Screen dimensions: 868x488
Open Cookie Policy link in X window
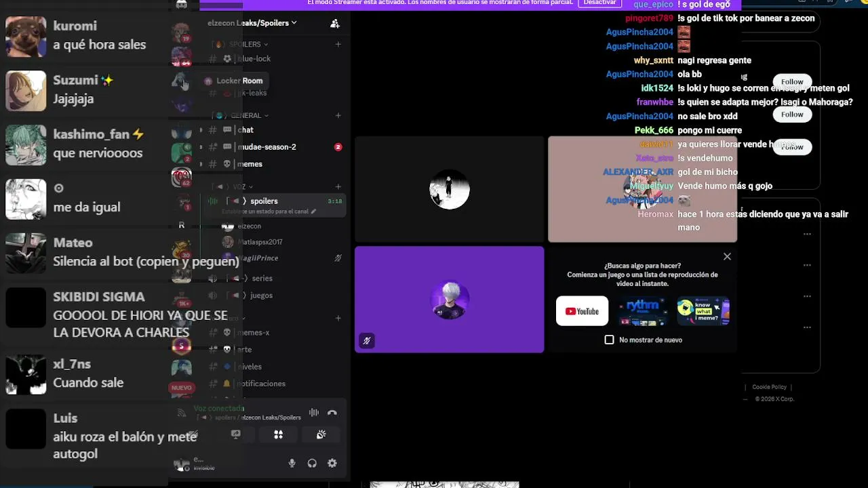click(769, 387)
